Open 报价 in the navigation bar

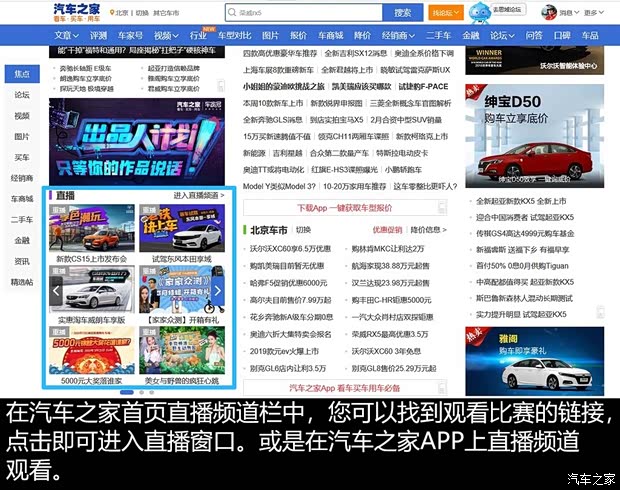click(298, 36)
